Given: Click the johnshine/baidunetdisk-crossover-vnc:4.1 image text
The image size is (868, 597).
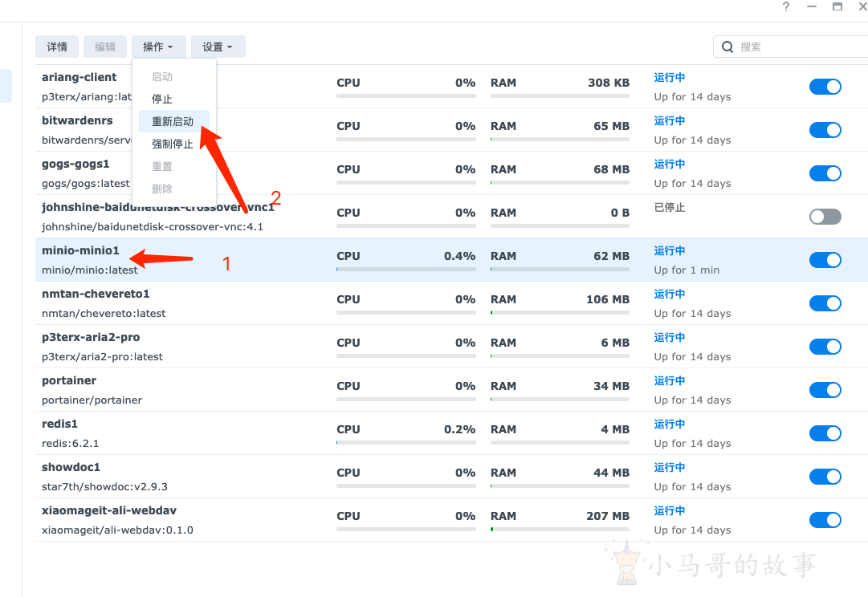Looking at the screenshot, I should [x=153, y=227].
